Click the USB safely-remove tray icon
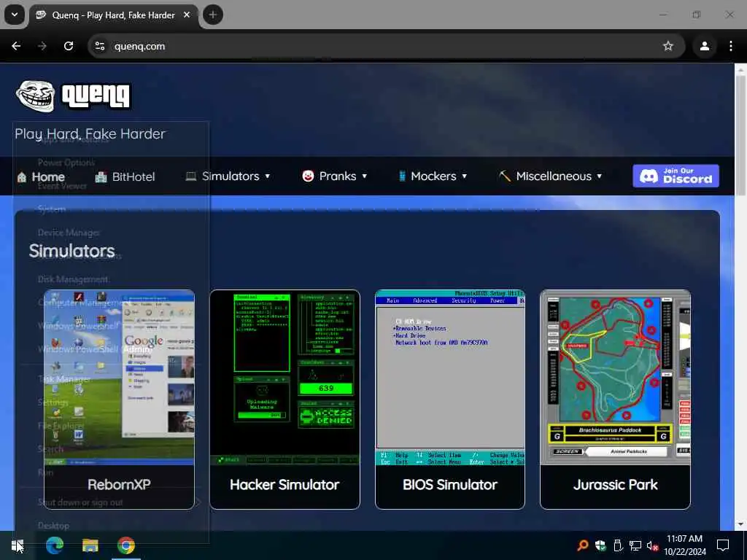This screenshot has width=747, height=560. point(618,545)
